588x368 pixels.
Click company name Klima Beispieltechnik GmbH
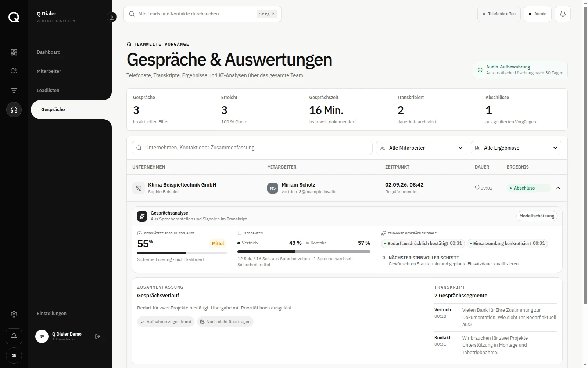pos(182,185)
